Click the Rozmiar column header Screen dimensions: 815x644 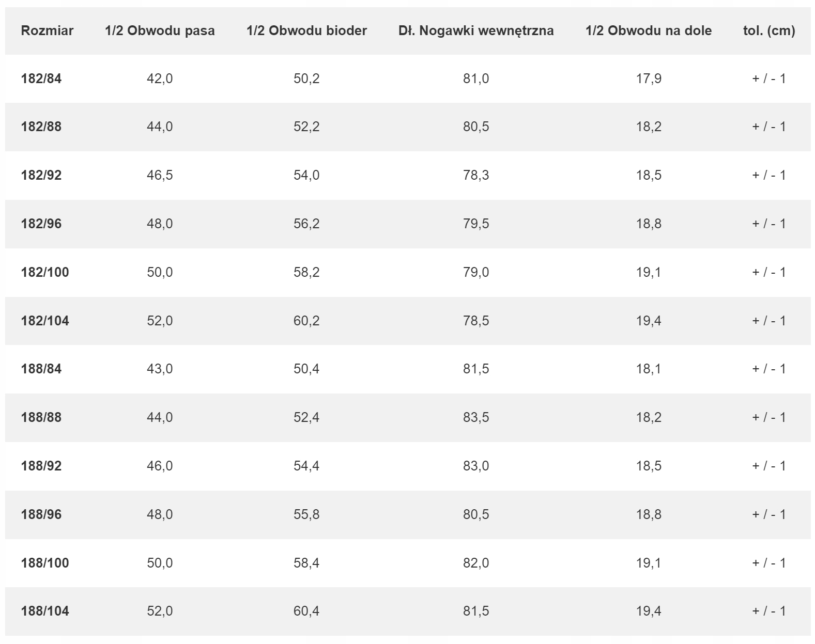pos(47,30)
